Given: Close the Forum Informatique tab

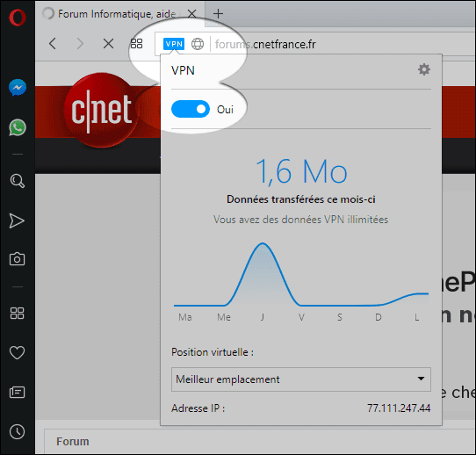Looking at the screenshot, I should [191, 14].
